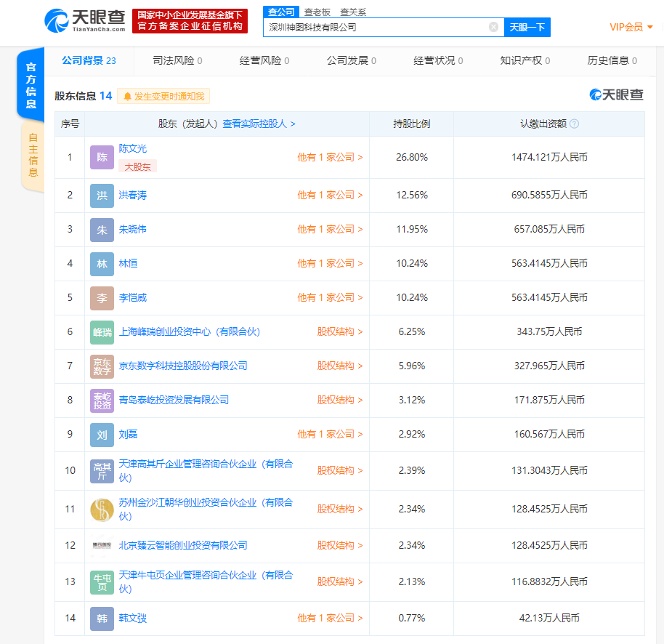Switch to 经营状况 tab
The height and width of the screenshot is (644, 664).
tap(438, 60)
